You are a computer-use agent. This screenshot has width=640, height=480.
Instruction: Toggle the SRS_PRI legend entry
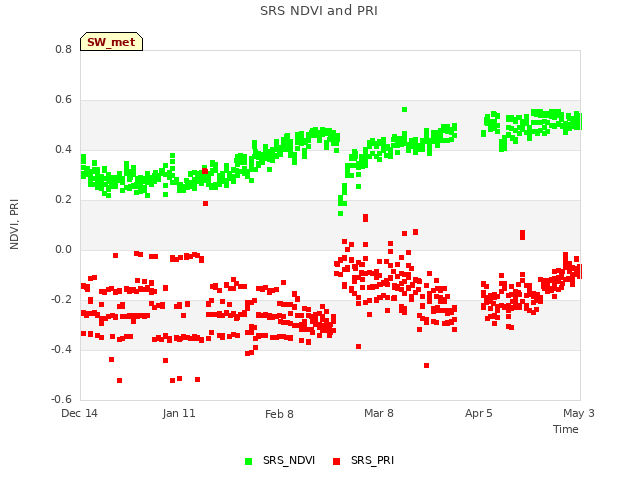363,460
